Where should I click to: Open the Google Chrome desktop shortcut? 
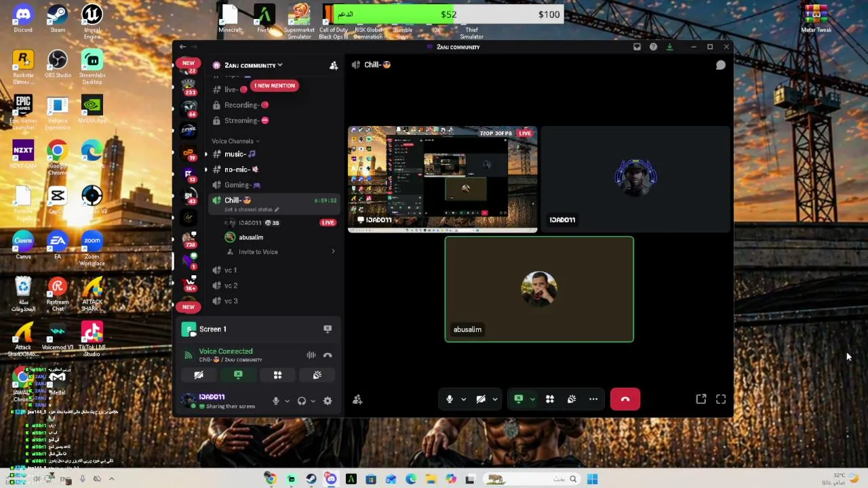tap(58, 158)
